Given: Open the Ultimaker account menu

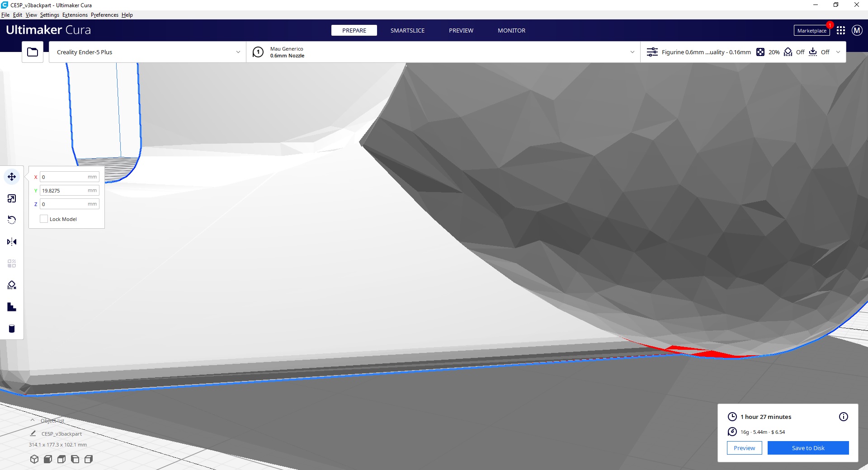Looking at the screenshot, I should tap(856, 30).
